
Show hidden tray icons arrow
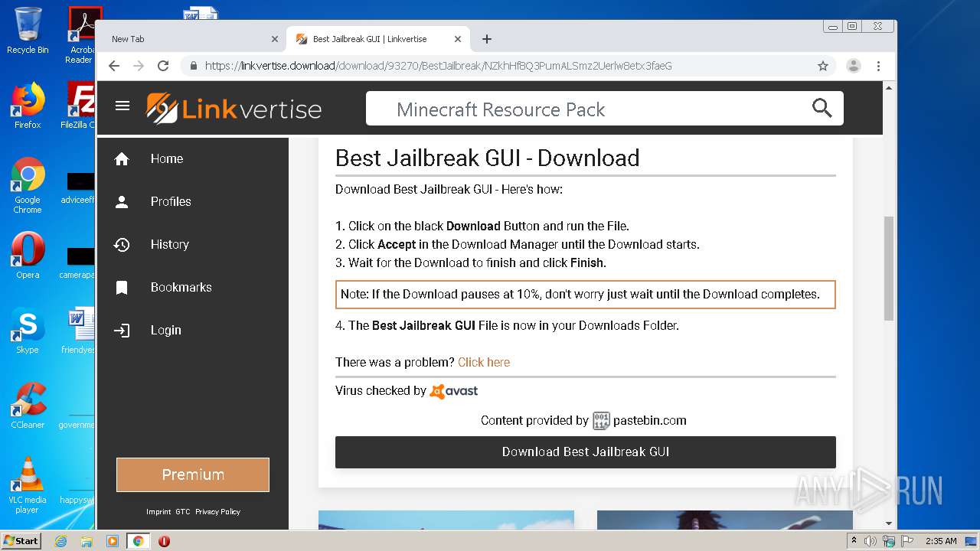point(854,541)
